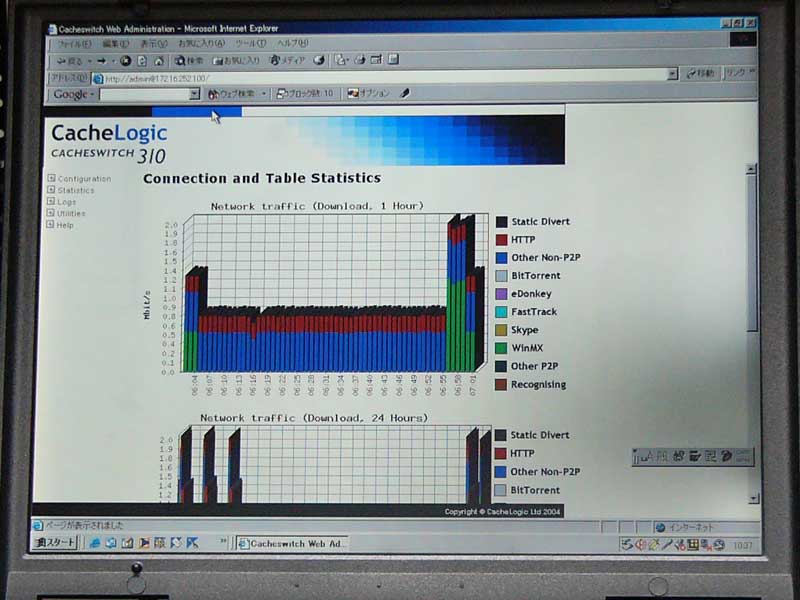The image size is (800, 600).
Task: Click the page scrollbar up arrow
Action: click(751, 169)
